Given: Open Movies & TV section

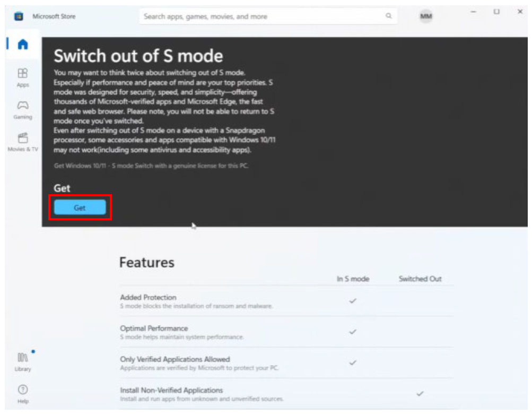Looking at the screenshot, I should (23, 142).
